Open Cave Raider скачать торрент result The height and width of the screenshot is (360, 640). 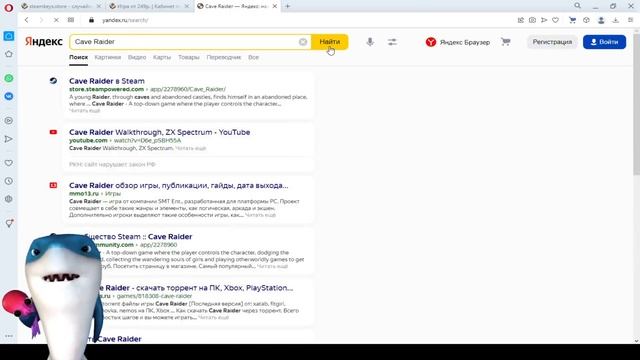195,288
